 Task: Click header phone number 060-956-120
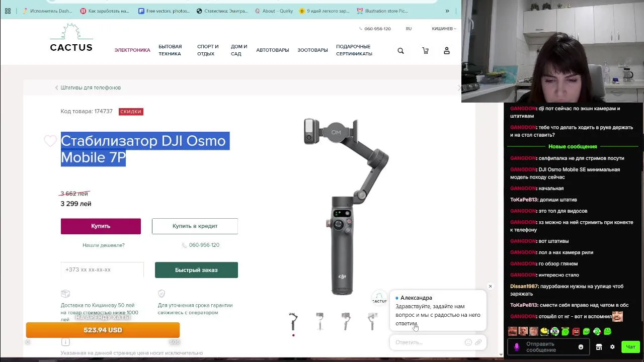[x=375, y=29]
